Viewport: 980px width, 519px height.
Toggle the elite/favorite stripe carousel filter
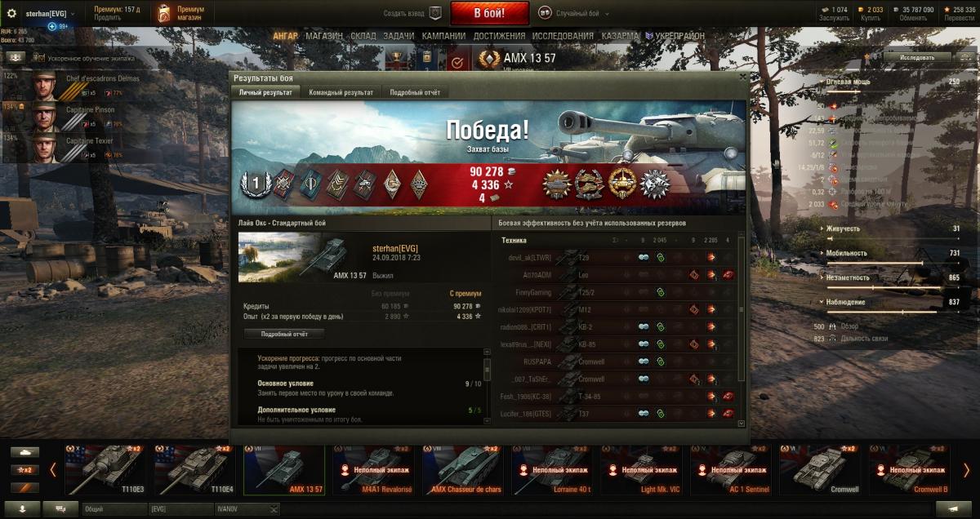(24, 488)
